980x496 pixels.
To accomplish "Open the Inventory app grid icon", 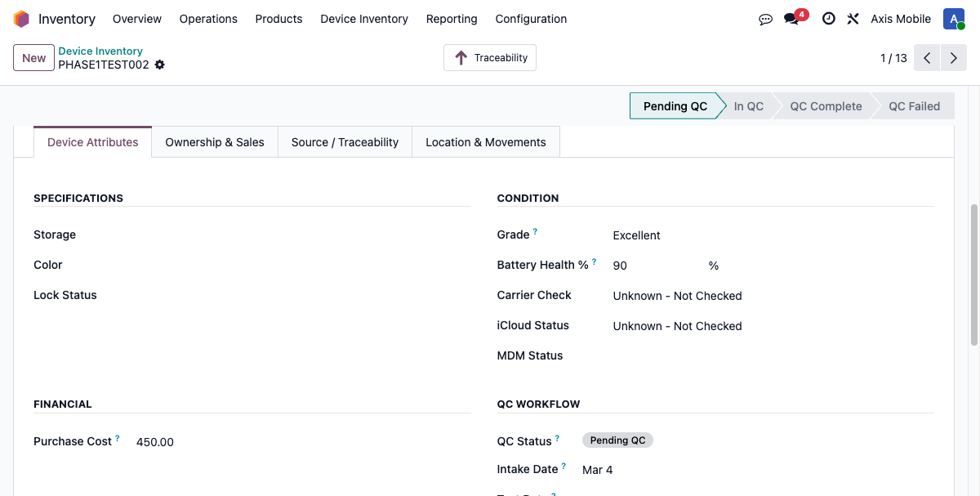I will tap(21, 18).
